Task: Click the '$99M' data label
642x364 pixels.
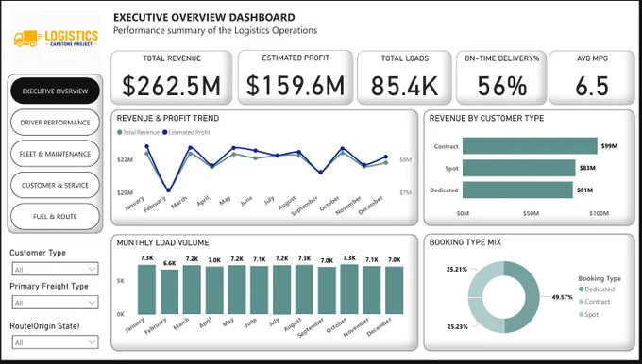Action: point(609,146)
